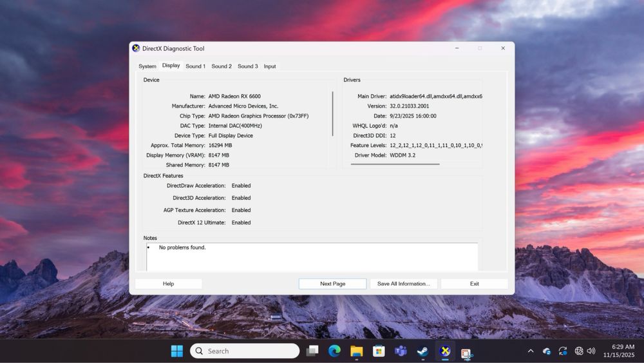The width and height of the screenshot is (644, 363).
Task: Click Direct3D Acceleration label
Action: pos(199,198)
